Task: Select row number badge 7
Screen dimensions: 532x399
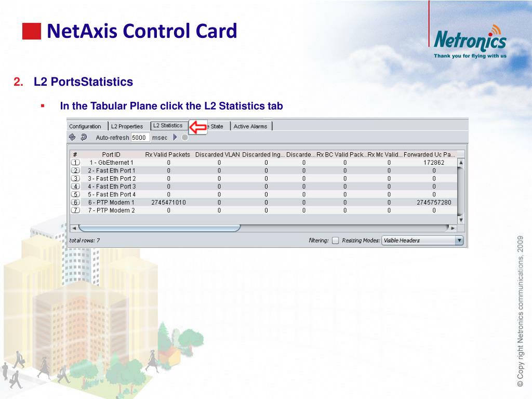Action: (x=75, y=210)
